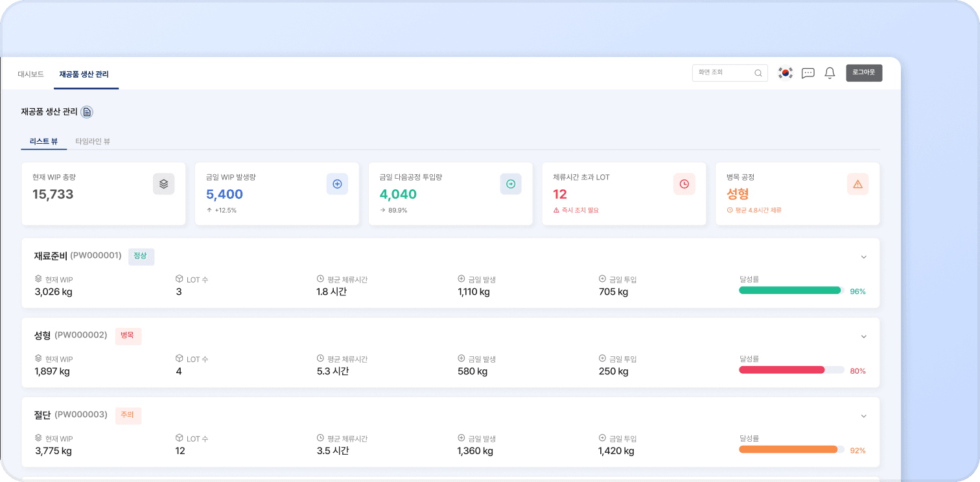This screenshot has height=482, width=980.
Task: Switch to 타임라인 뷰 tab
Action: (x=93, y=141)
